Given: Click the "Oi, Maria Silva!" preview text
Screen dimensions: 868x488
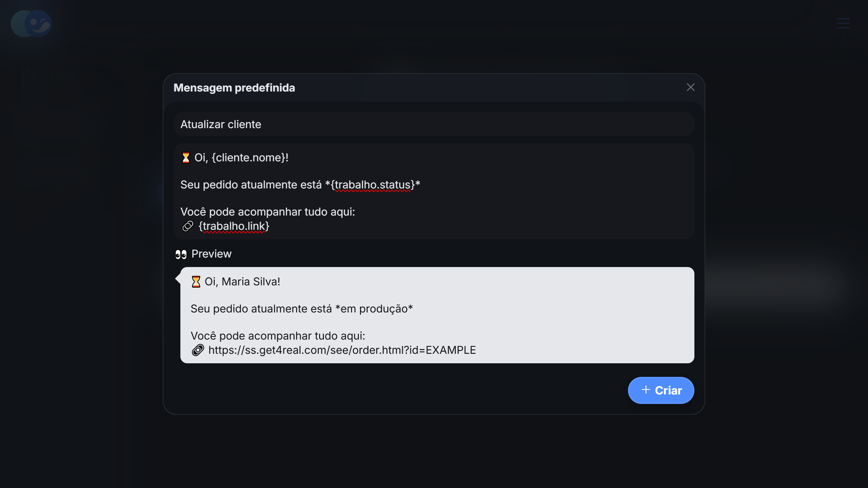Looking at the screenshot, I should click(242, 282).
